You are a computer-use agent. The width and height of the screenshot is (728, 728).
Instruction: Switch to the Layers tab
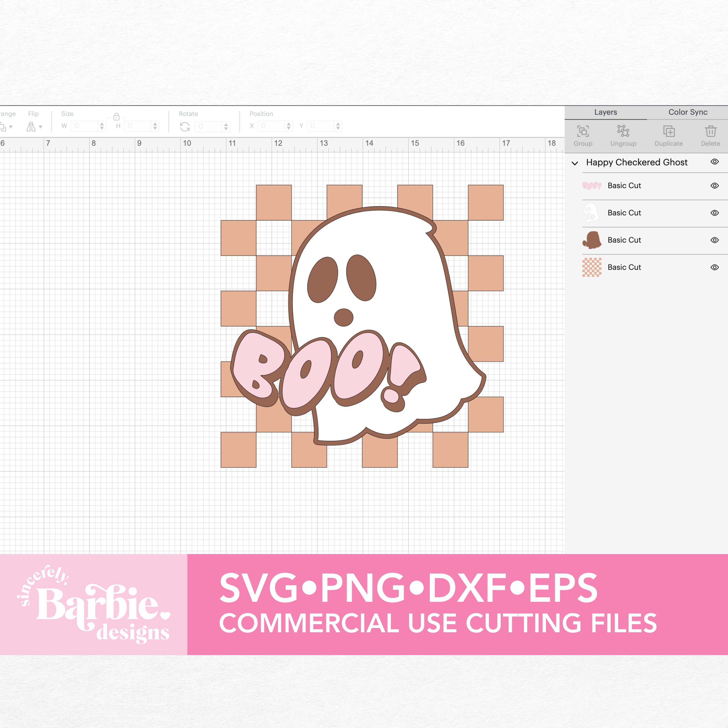point(605,112)
